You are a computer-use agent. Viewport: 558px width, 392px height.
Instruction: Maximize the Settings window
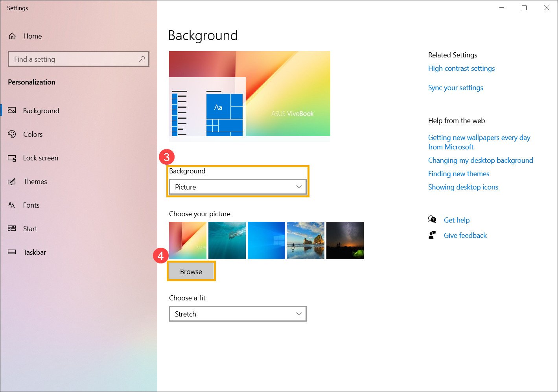point(524,8)
